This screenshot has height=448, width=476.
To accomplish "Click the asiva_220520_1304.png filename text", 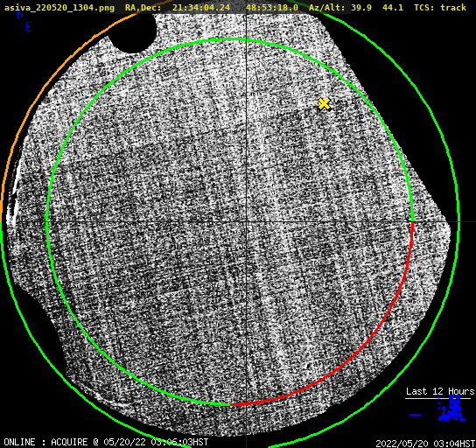I will [59, 7].
